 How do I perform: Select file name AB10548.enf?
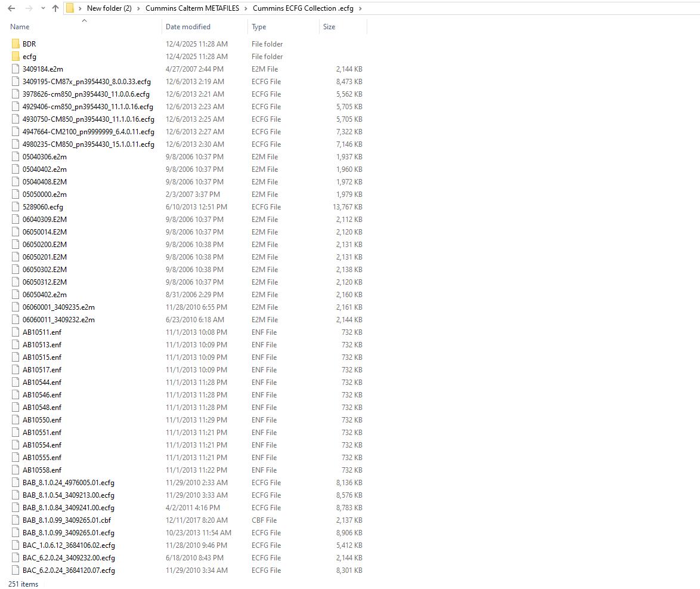click(x=42, y=407)
